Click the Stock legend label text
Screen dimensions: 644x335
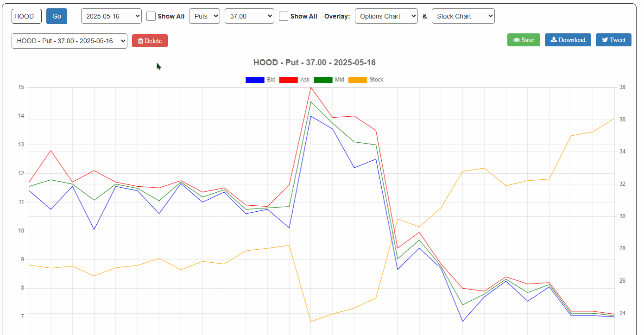point(376,80)
